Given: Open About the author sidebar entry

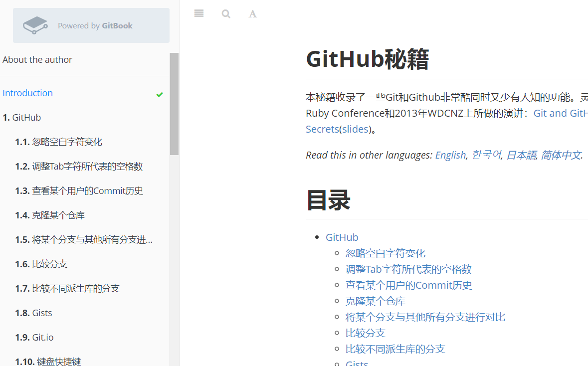Looking at the screenshot, I should point(37,60).
